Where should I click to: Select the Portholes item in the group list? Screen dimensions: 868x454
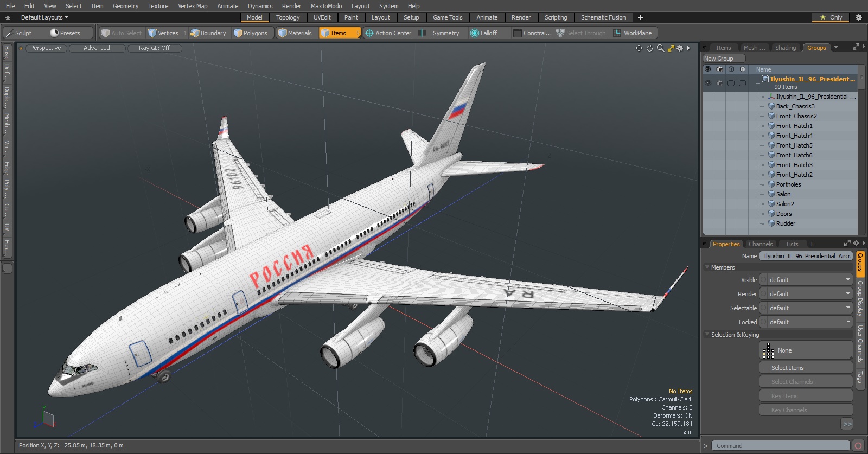pos(788,184)
